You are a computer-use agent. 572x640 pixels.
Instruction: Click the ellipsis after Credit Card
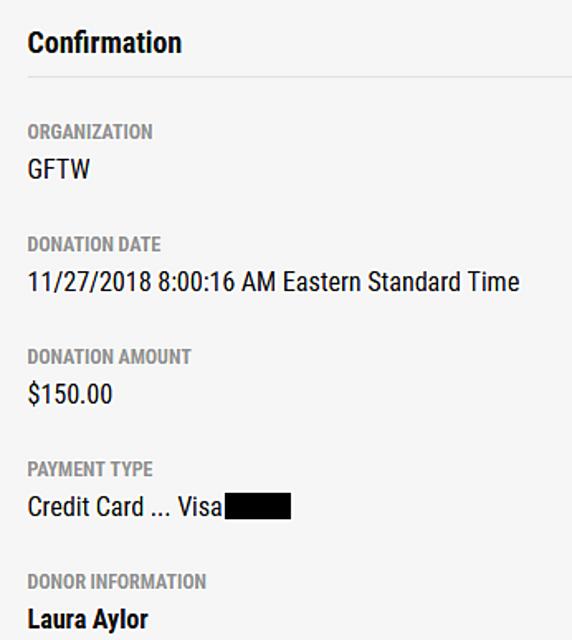[x=160, y=514]
